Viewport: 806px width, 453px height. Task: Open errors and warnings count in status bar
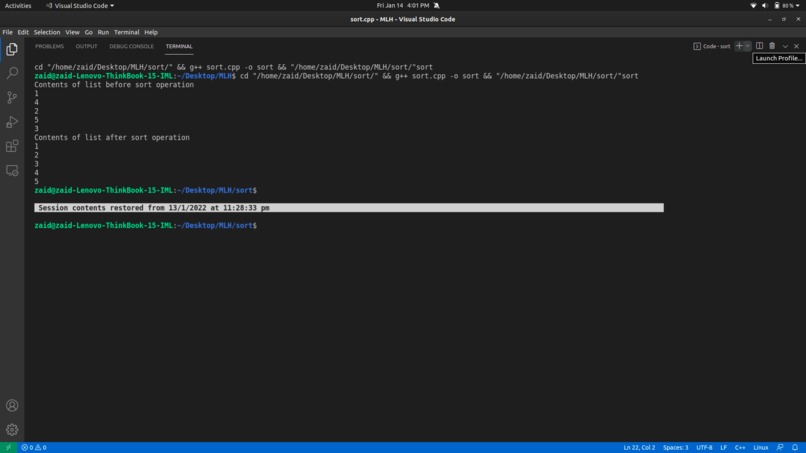34,447
